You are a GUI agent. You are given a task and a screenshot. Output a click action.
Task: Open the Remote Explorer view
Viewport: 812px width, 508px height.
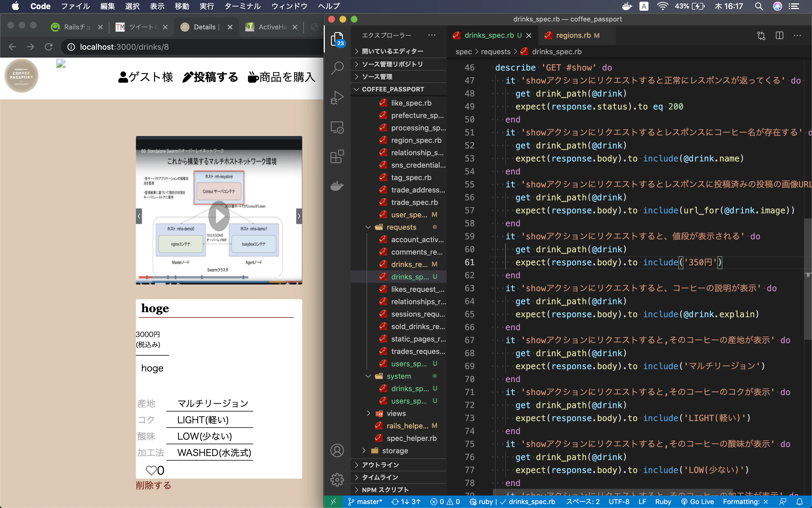click(337, 127)
